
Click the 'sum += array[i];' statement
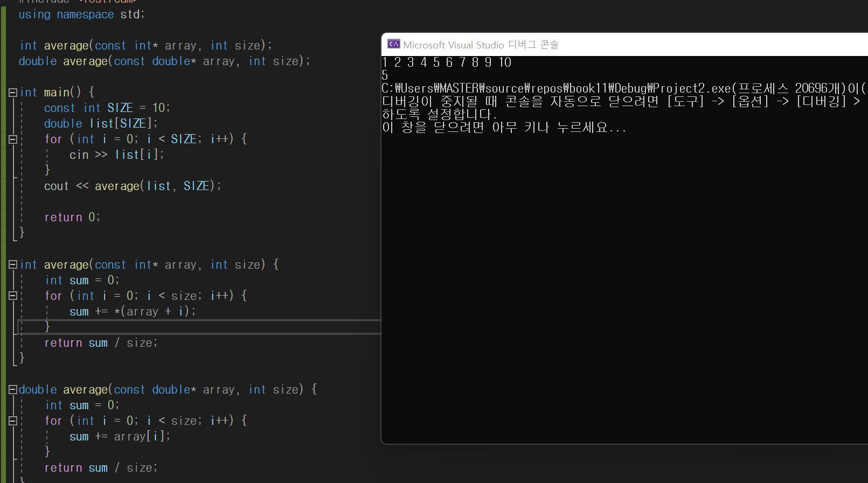(120, 436)
